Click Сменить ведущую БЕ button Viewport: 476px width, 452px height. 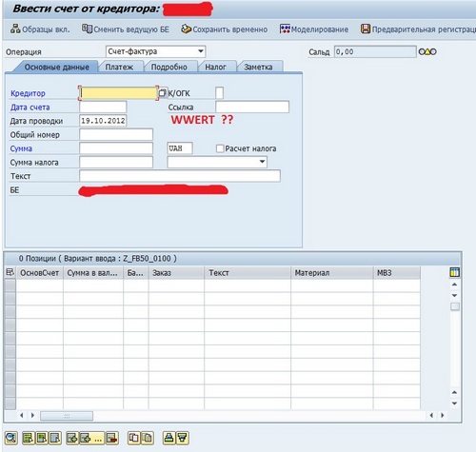(x=126, y=29)
